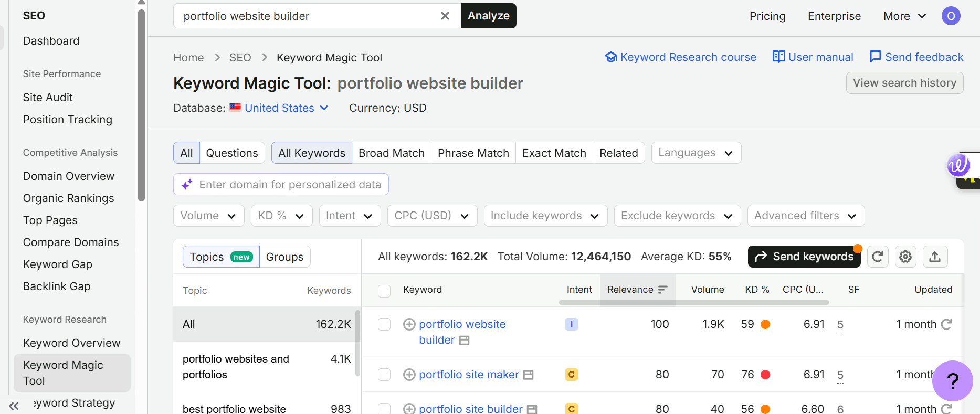The width and height of the screenshot is (980, 414).
Task: Click the refresh metrics icon beside Send keywords
Action: click(x=877, y=257)
